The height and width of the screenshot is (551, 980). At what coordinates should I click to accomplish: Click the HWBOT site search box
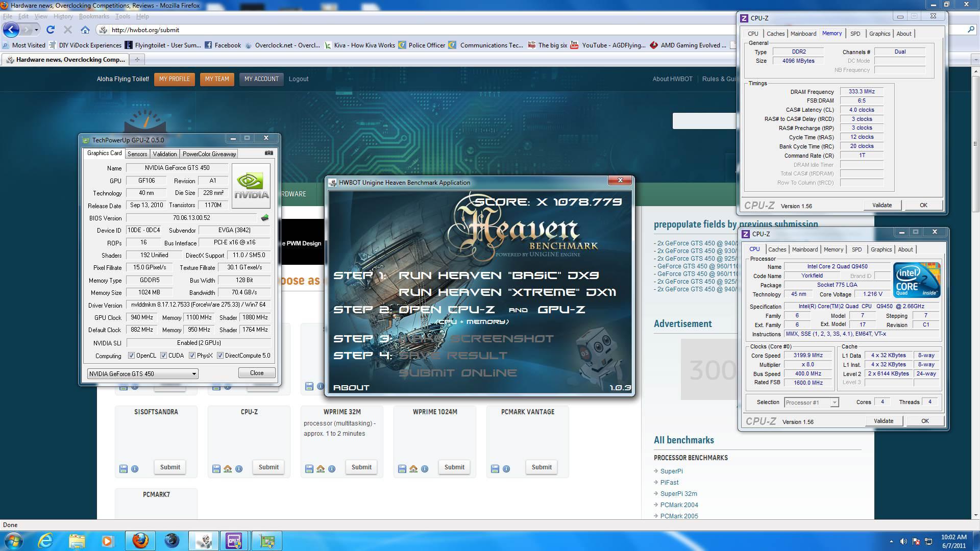click(x=704, y=121)
